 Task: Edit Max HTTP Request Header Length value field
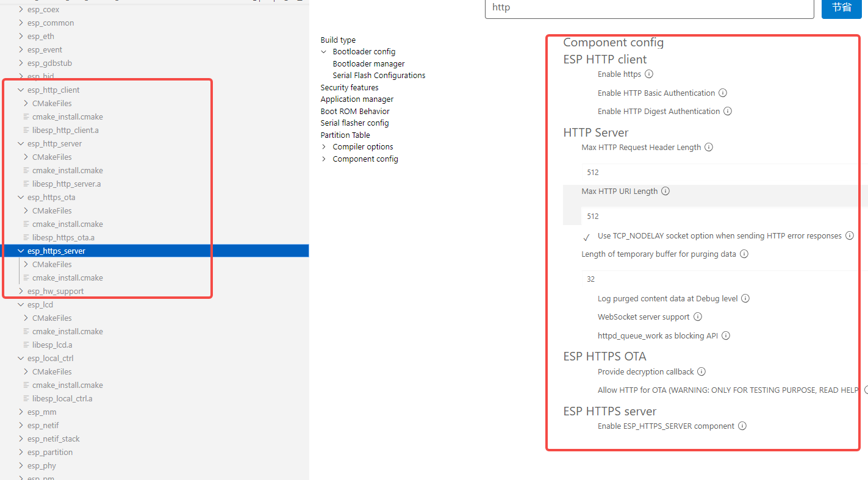(x=725, y=172)
